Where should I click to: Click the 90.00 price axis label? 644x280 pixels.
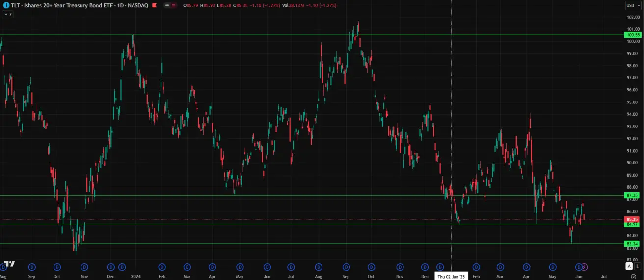tap(632, 163)
